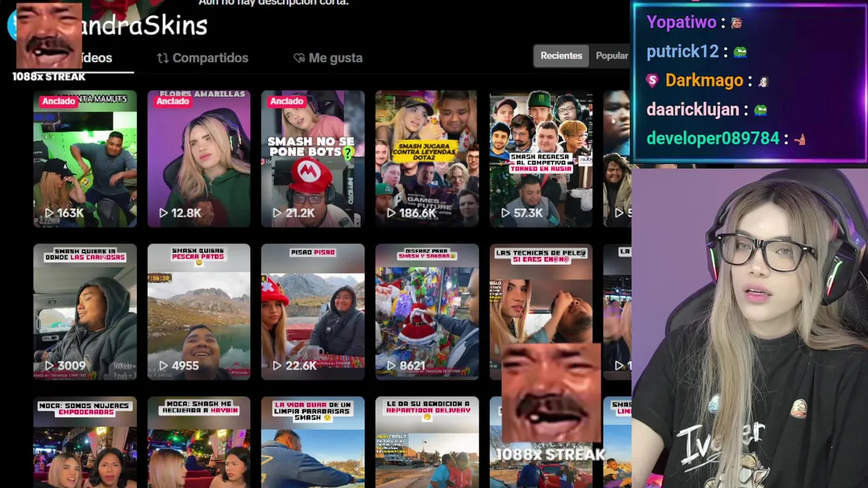
Task: Click the Darkmago username in chat
Action: coord(704,81)
